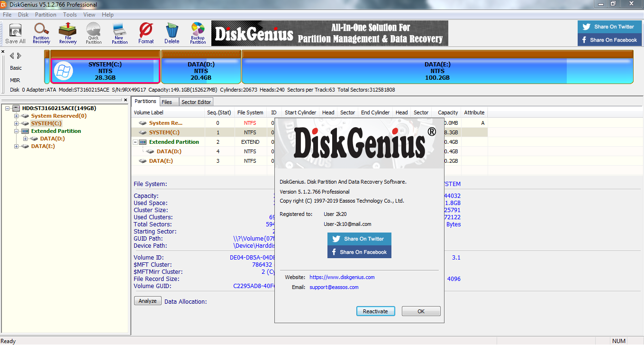
Task: Click the support@eassos.com email link
Action: (x=334, y=287)
